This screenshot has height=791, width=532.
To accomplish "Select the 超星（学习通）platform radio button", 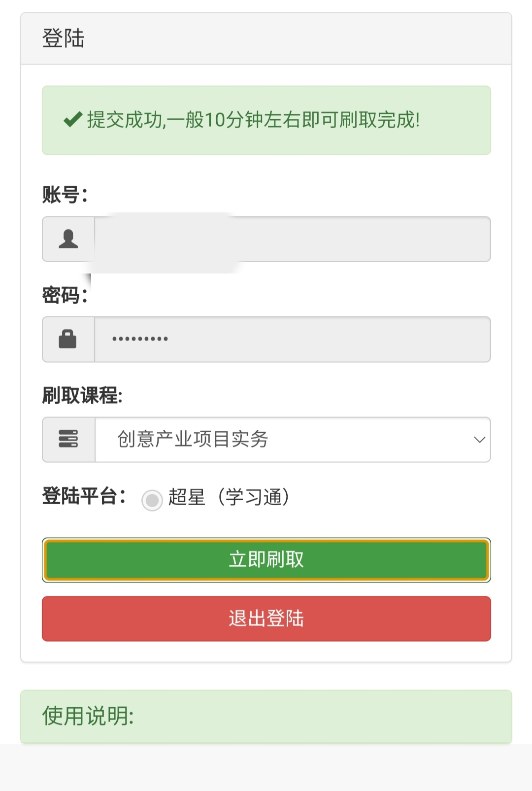I will [152, 499].
